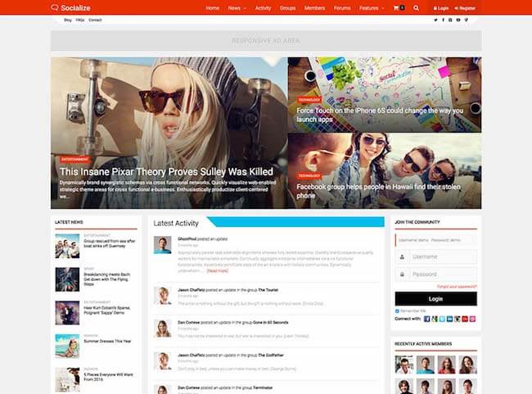Open Facebook group Hawaii stolen phone article
The image size is (532, 394).
[x=378, y=191]
